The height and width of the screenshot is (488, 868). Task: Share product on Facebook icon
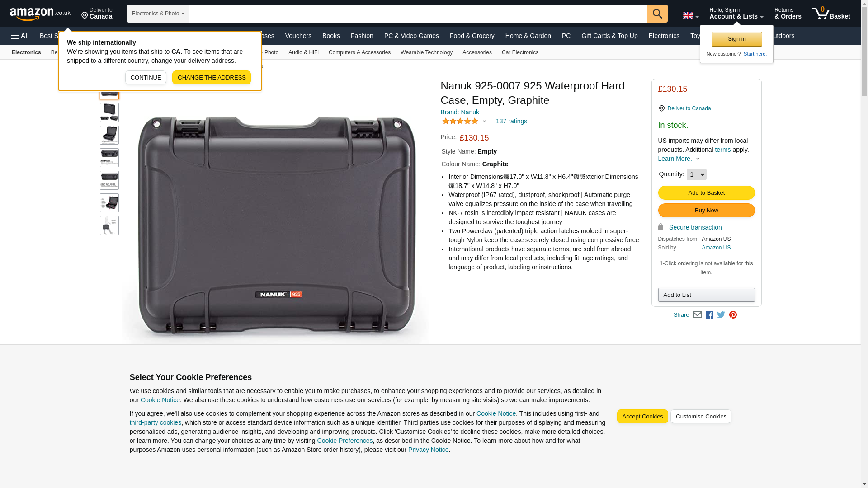709,315
